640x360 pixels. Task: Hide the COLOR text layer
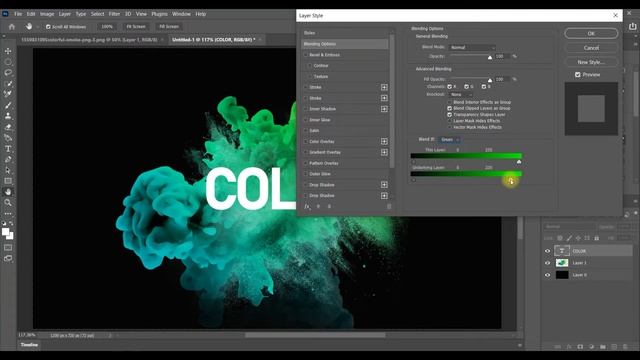[547, 251]
